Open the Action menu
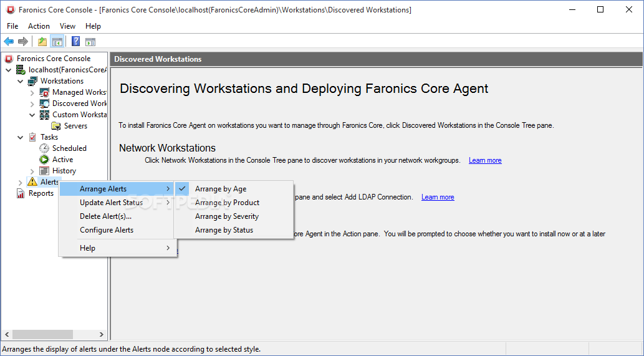Viewport: 644px width, 356px height. (x=39, y=26)
